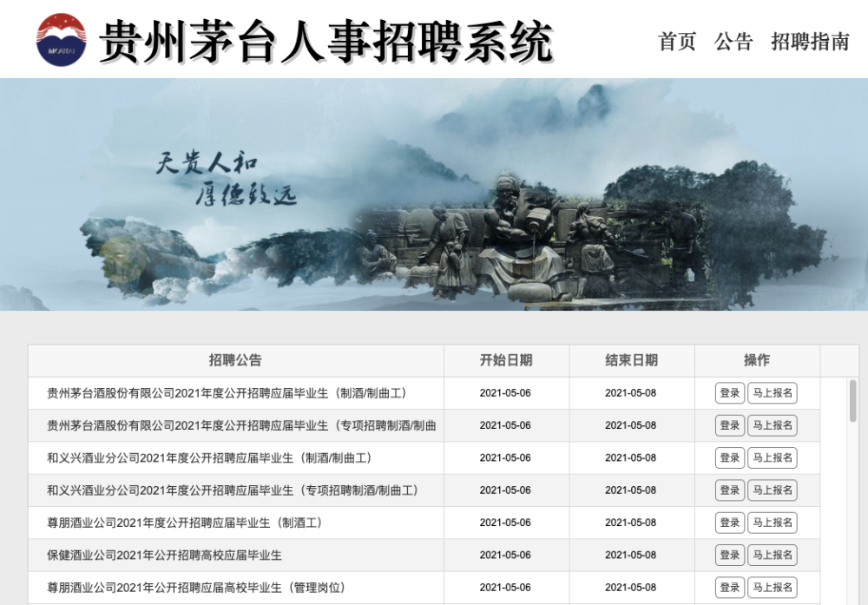Open the 公告 announcements menu item

[733, 42]
